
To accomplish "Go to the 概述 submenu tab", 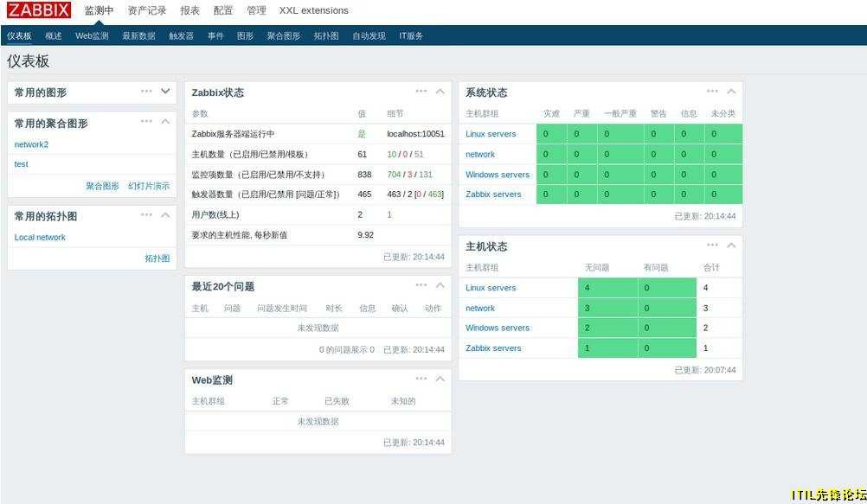I will [54, 36].
